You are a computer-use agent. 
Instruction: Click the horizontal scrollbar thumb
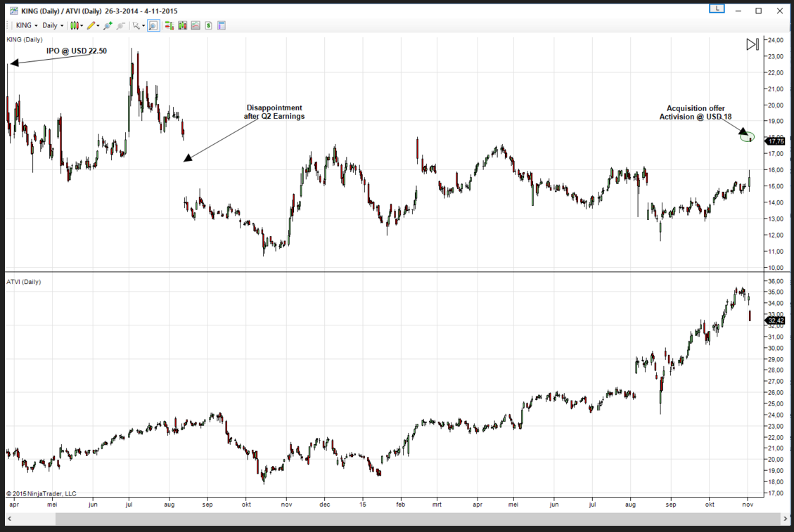[415, 519]
